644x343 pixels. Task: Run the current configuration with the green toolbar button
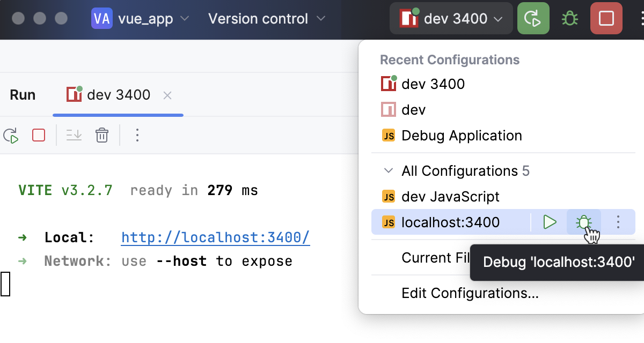point(533,18)
